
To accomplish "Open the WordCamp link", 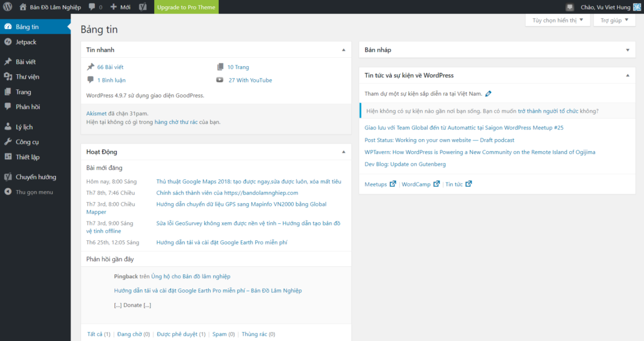I will point(416,184).
